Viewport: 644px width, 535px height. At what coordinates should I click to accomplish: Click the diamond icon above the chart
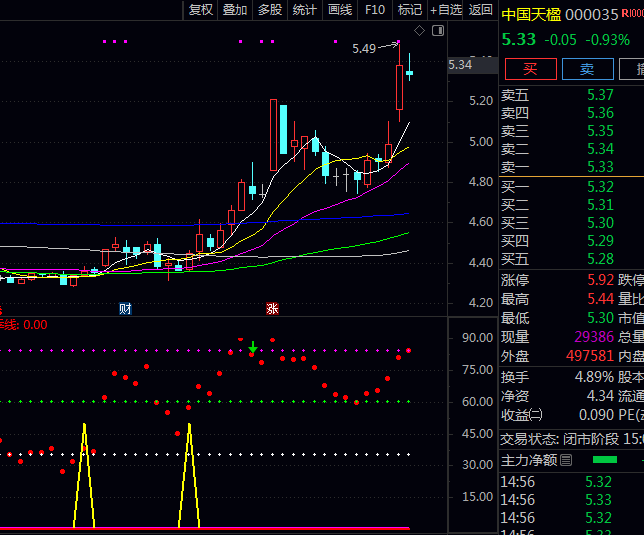point(420,32)
